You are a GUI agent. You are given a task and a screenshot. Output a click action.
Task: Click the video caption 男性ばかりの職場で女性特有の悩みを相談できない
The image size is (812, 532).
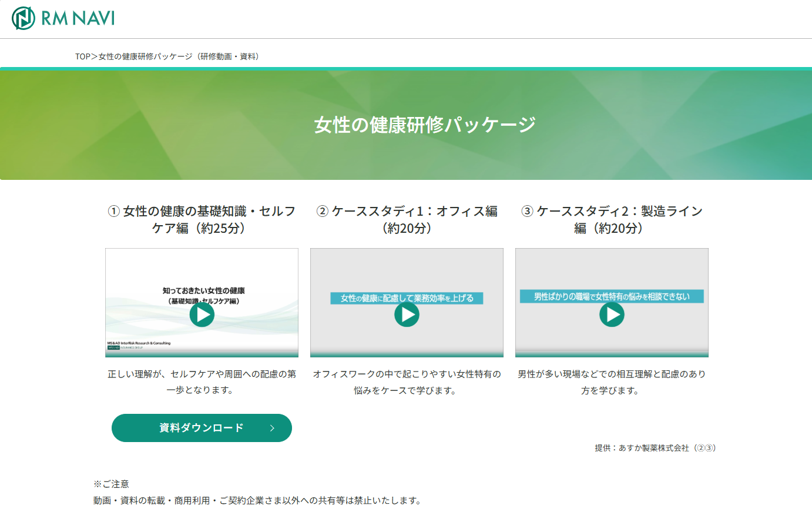pyautogui.click(x=612, y=296)
